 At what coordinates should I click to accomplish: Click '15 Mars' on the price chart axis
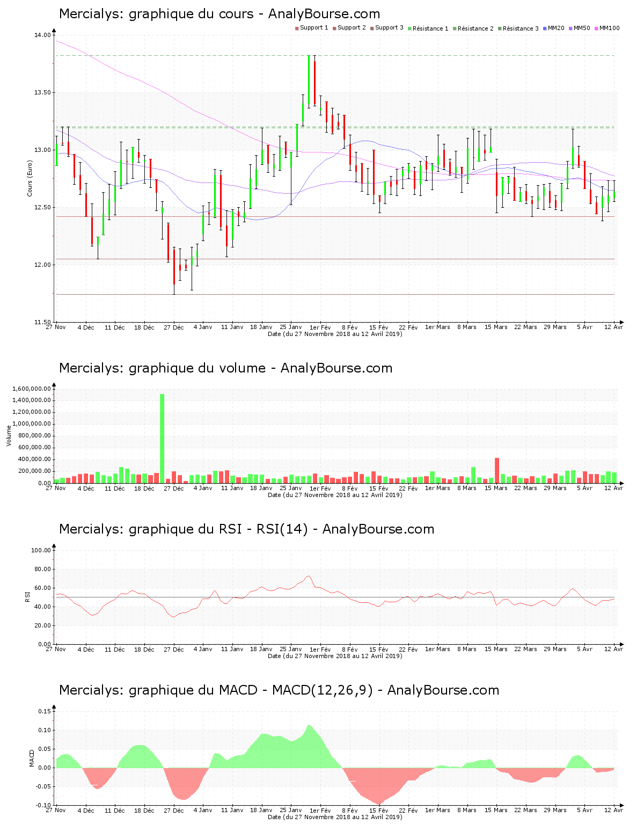click(496, 327)
